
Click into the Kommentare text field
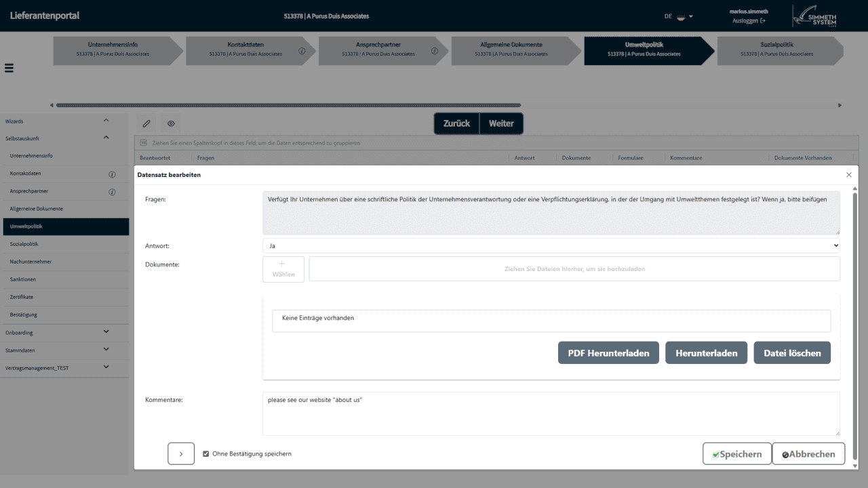point(551,413)
